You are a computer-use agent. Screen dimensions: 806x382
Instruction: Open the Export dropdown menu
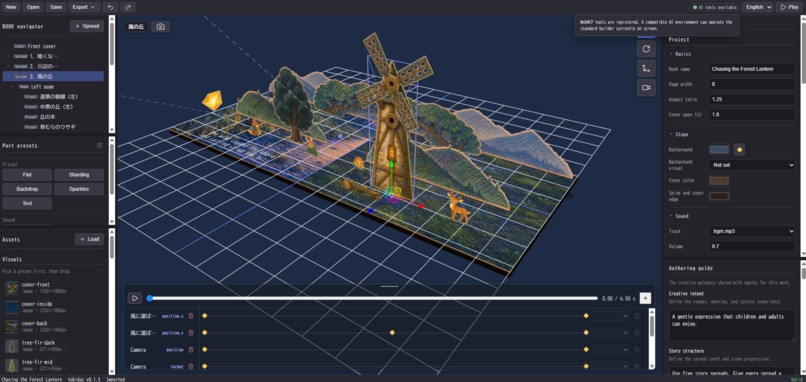click(x=83, y=7)
